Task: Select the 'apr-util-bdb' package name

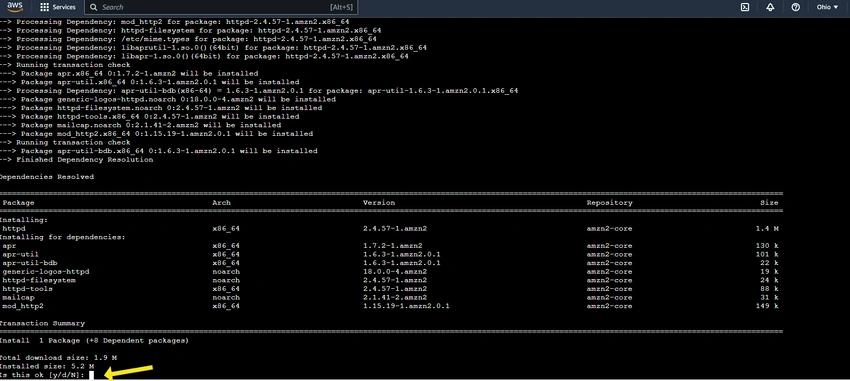Action: coord(30,263)
